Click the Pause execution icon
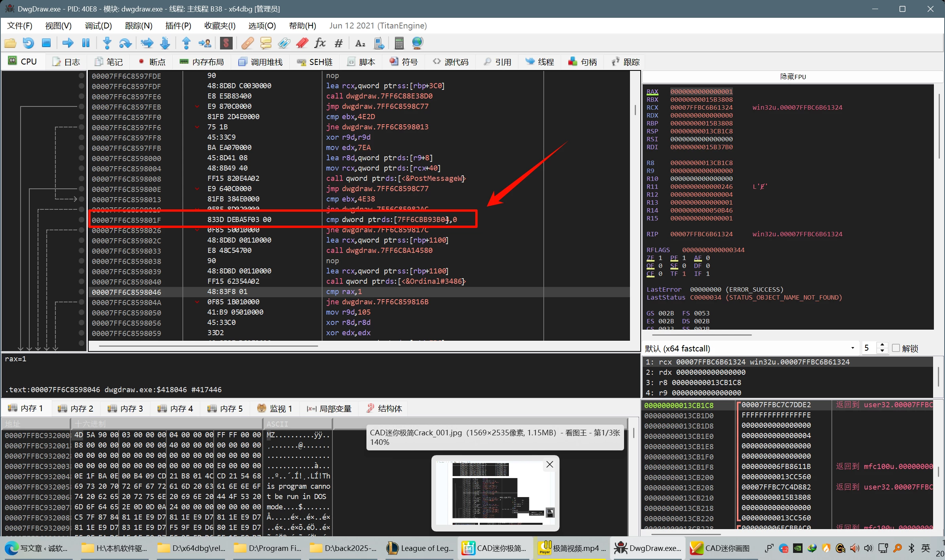The height and width of the screenshot is (560, 945). (x=85, y=43)
